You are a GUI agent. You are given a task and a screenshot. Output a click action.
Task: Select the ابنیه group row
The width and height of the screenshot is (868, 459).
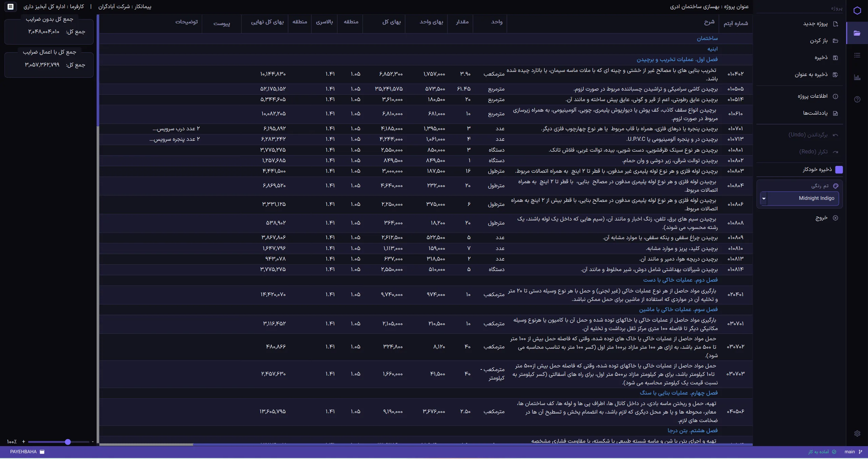426,49
